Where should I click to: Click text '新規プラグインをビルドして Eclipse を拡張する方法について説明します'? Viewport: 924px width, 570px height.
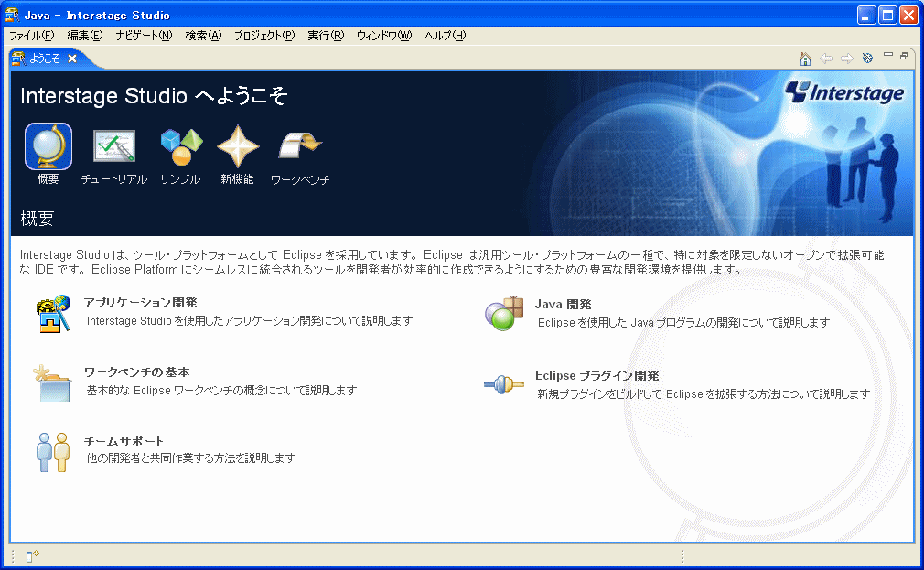tap(704, 393)
